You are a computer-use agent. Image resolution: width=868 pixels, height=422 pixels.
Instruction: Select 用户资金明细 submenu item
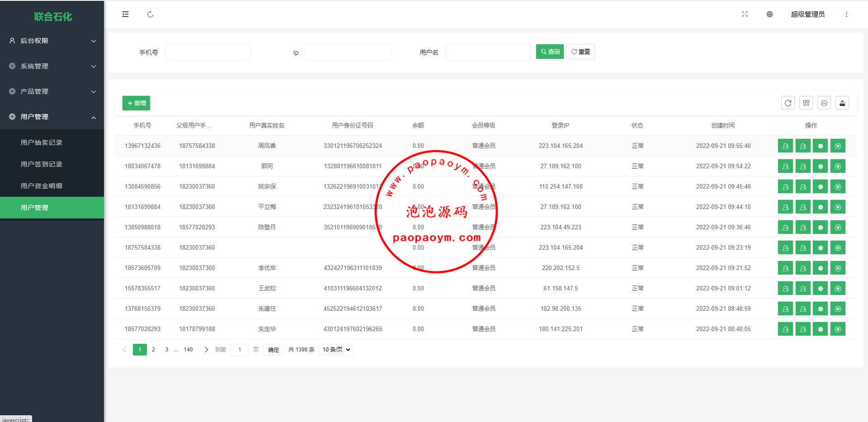pyautogui.click(x=42, y=186)
